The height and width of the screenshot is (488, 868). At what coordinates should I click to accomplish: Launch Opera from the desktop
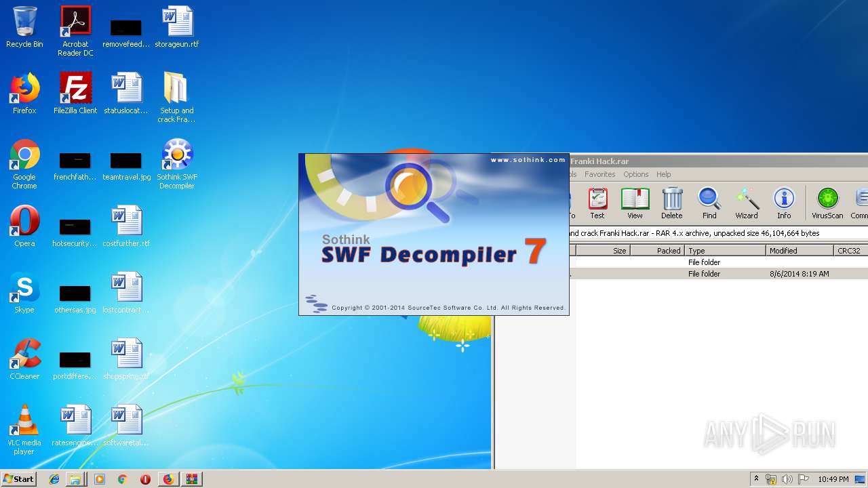[24, 226]
